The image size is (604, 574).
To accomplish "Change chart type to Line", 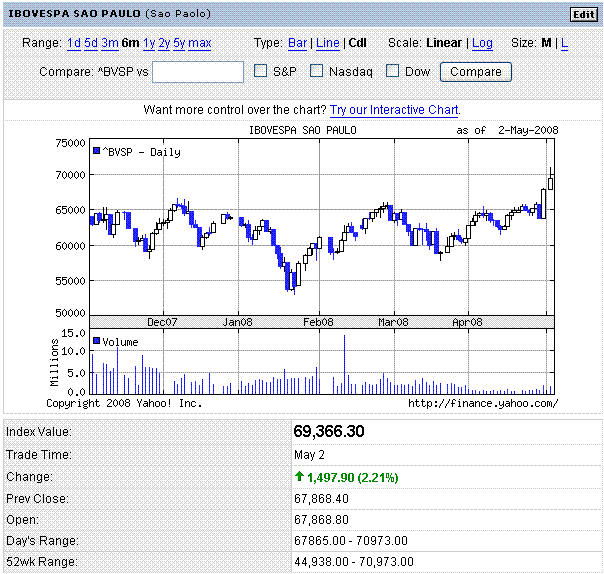I will [327, 43].
